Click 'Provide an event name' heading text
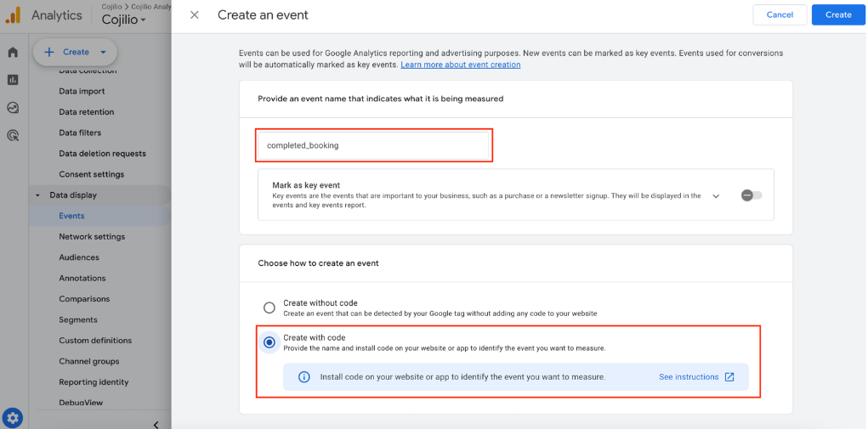 click(x=381, y=99)
